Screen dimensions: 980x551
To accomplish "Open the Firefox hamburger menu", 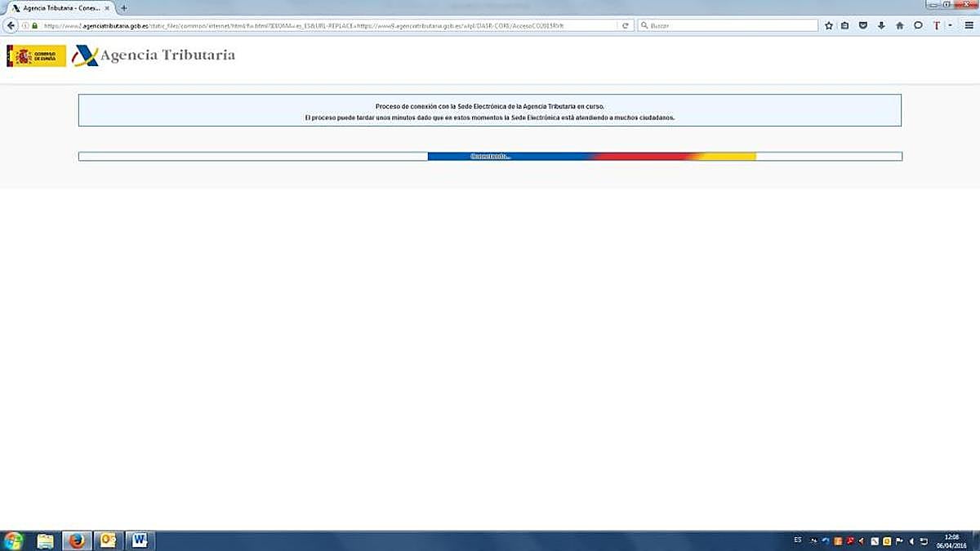I will pos(969,25).
